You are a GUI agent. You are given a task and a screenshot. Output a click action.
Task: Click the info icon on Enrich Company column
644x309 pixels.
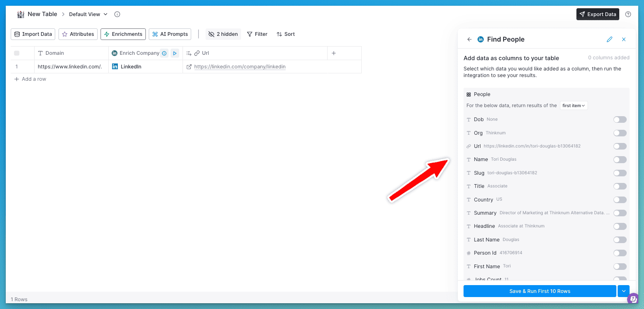click(x=164, y=53)
